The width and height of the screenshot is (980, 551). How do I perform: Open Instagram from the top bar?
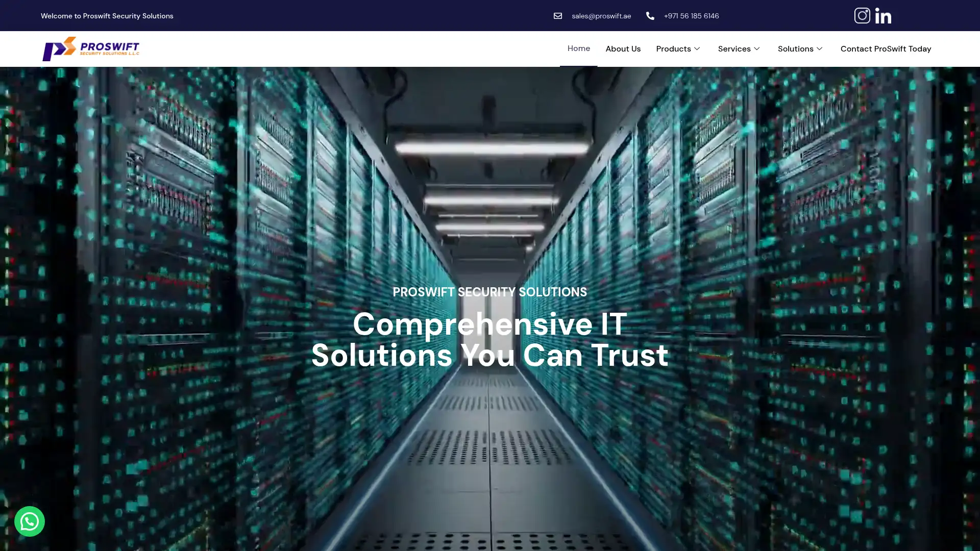coord(863,15)
